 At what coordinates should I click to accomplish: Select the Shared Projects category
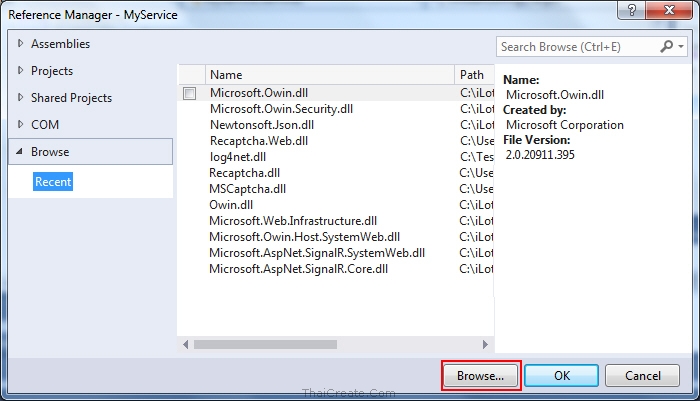(x=71, y=98)
